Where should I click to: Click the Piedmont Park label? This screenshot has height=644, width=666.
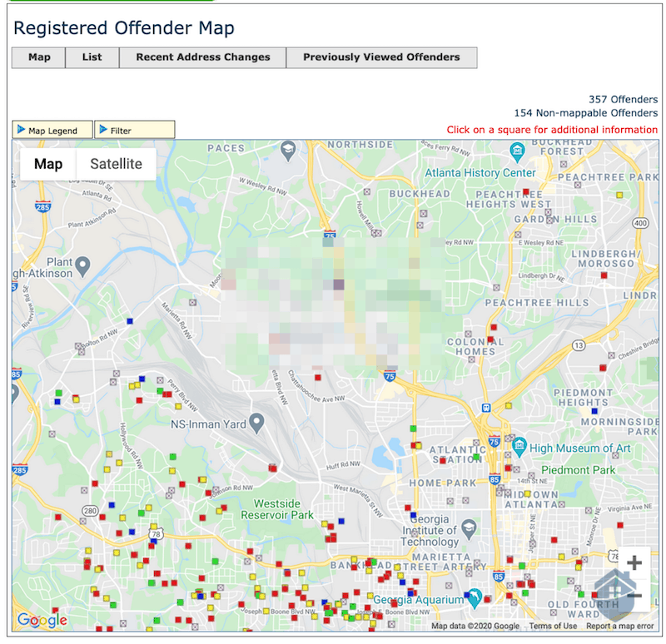tap(578, 470)
